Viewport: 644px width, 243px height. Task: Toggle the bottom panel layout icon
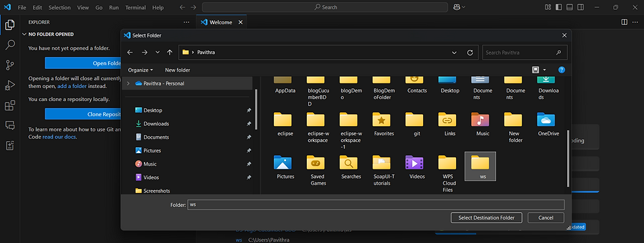pos(570,7)
